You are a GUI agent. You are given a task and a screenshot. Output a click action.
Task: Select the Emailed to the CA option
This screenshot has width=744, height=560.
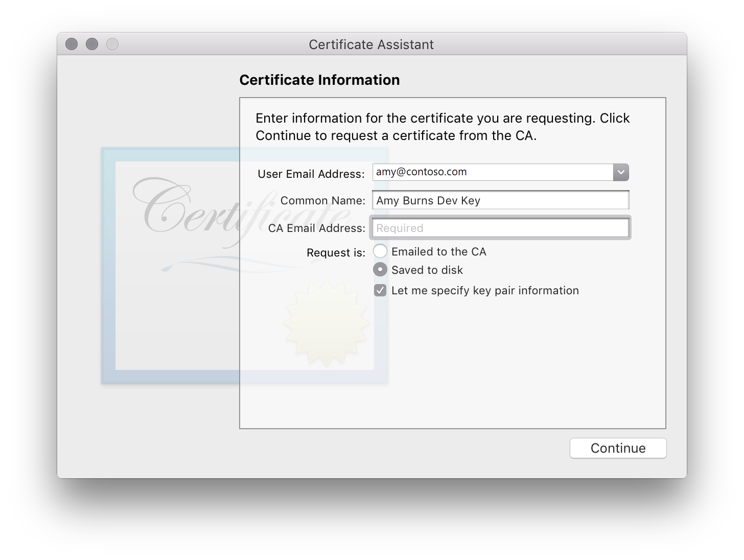[380, 251]
